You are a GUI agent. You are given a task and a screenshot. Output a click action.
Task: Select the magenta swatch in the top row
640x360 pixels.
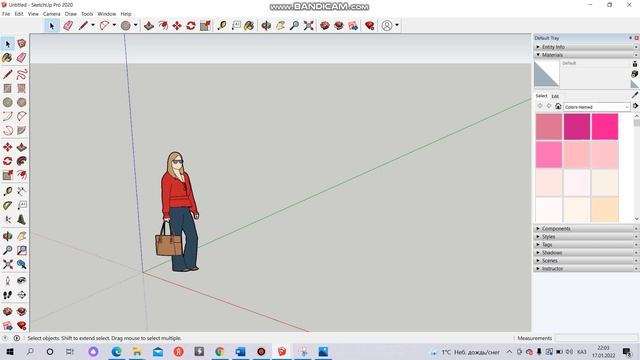point(577,127)
